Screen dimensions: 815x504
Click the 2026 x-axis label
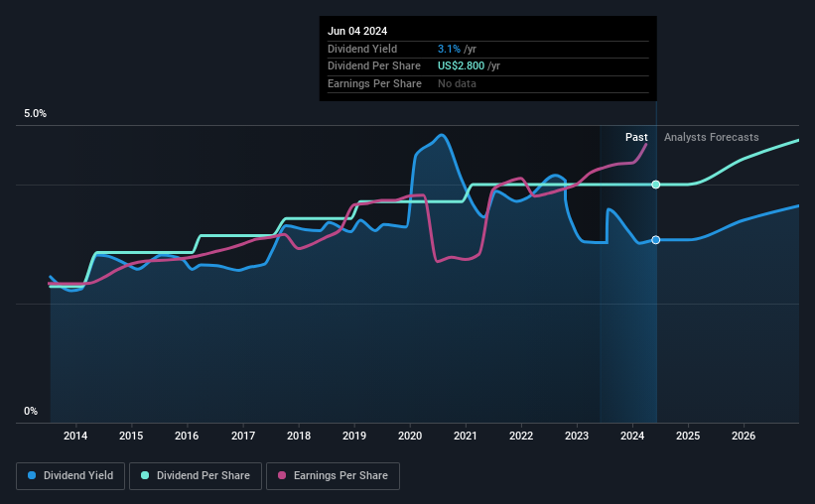pos(744,436)
